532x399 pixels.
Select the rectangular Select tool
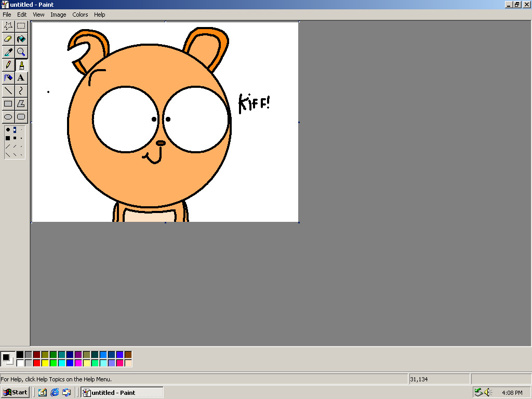pos(21,26)
